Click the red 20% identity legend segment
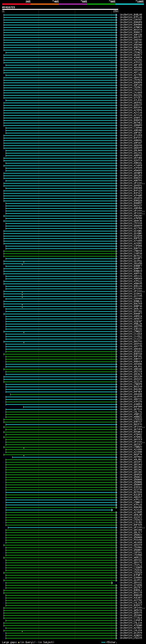146x644 pixels. point(16,4)
